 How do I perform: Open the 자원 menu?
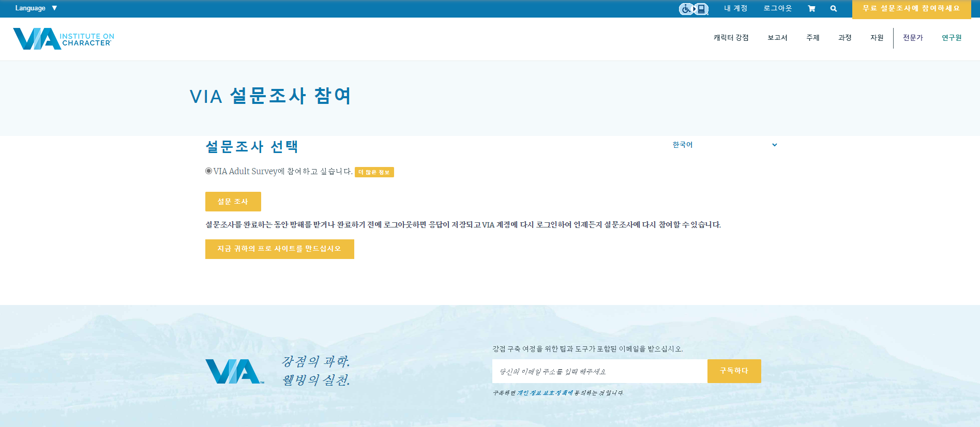[x=877, y=38]
